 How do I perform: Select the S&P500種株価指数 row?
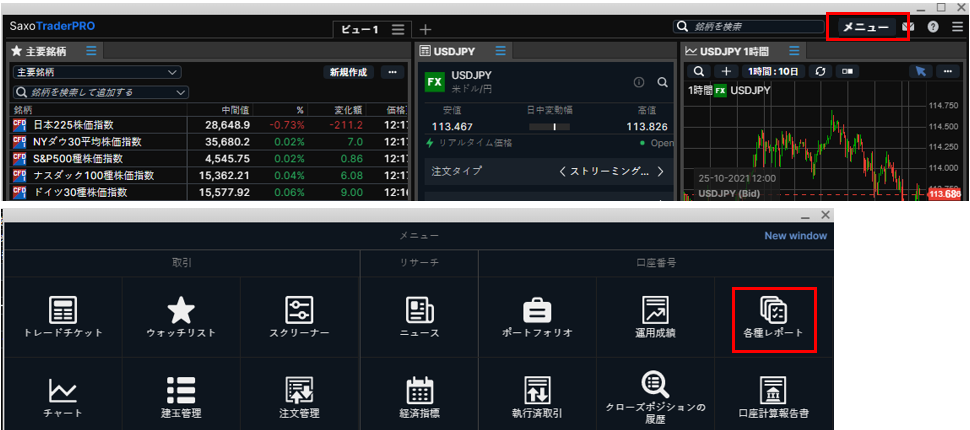[x=209, y=158]
